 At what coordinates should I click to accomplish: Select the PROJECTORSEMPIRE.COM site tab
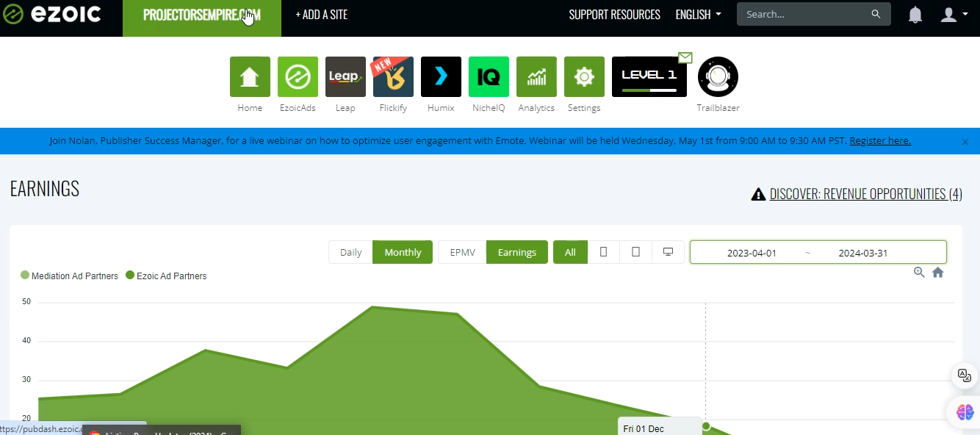(x=201, y=18)
